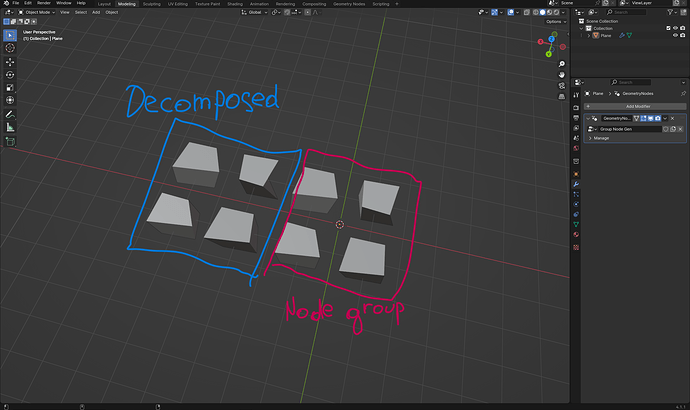Open the Scene properties tab
Image resolution: width=690 pixels, height=410 pixels.
pos(576,138)
